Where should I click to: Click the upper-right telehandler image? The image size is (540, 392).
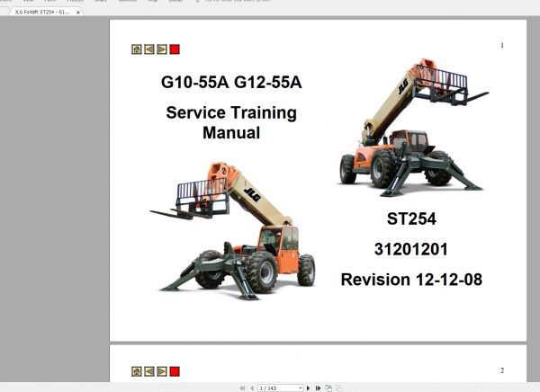[x=412, y=128]
